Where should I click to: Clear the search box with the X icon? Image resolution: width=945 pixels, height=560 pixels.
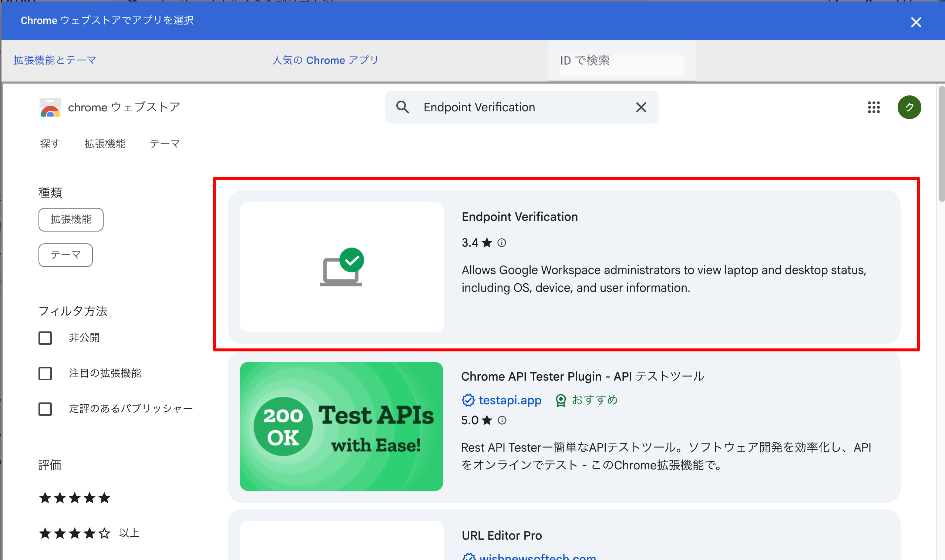[x=641, y=107]
